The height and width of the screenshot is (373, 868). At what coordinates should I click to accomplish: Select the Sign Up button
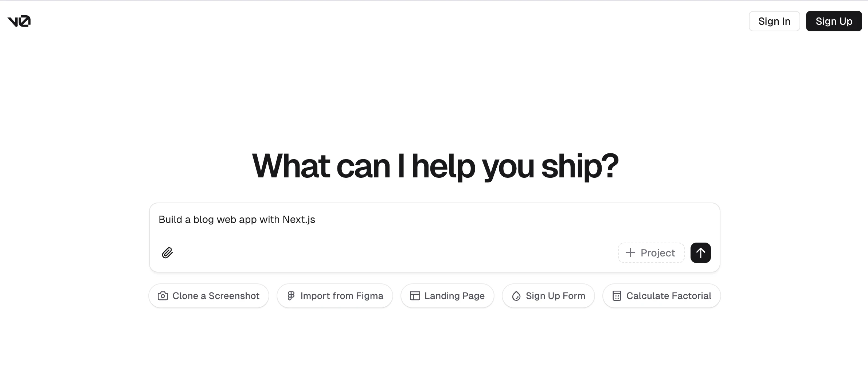point(834,21)
